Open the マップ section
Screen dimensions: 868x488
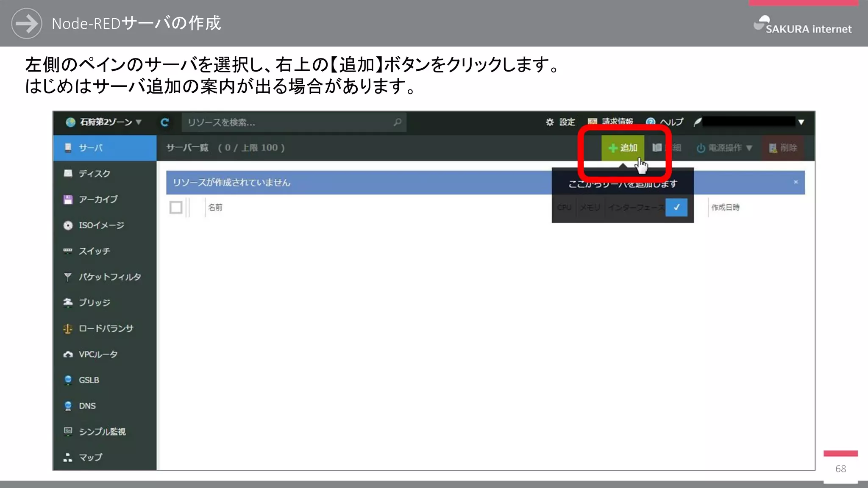click(x=105, y=457)
